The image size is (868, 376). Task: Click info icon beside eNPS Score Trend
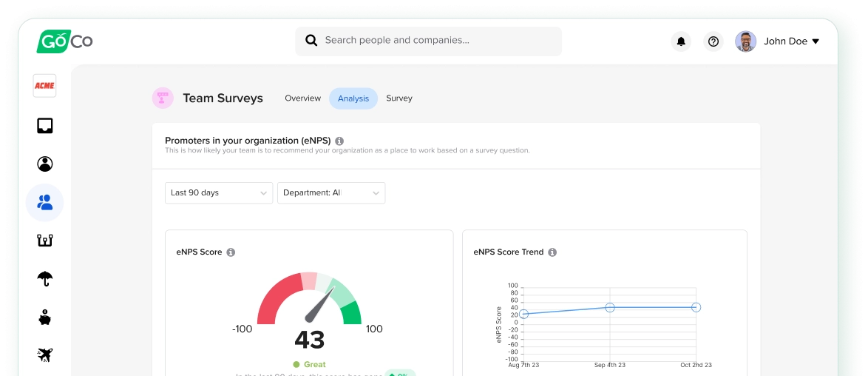pos(552,252)
